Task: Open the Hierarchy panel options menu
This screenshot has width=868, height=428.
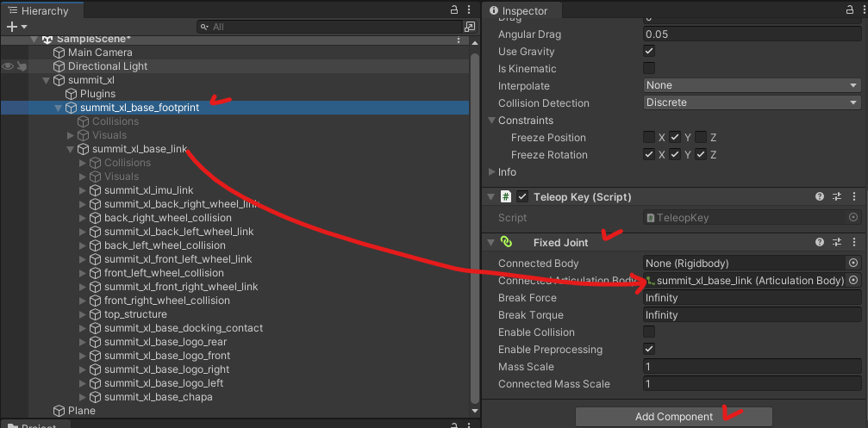Action: click(x=470, y=10)
